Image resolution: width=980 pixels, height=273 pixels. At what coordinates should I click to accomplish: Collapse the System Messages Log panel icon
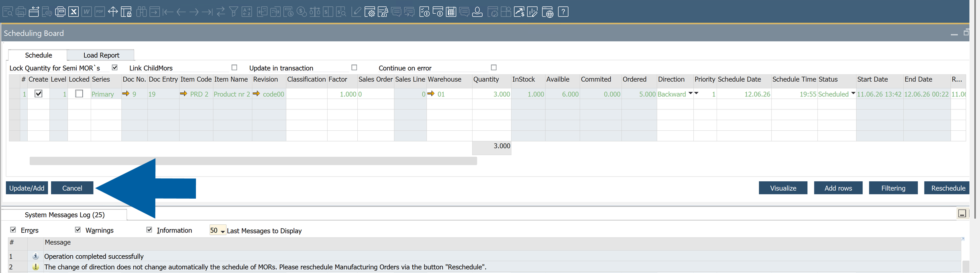962,213
